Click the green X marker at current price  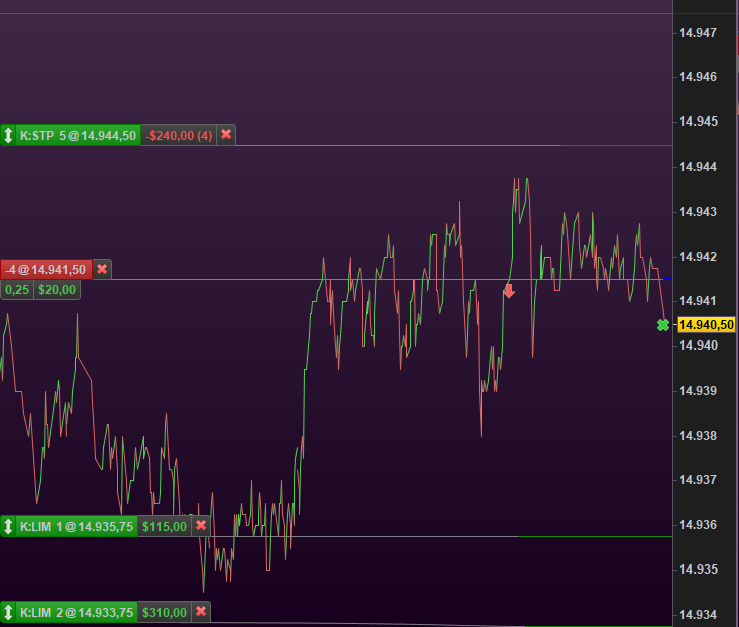coord(663,325)
